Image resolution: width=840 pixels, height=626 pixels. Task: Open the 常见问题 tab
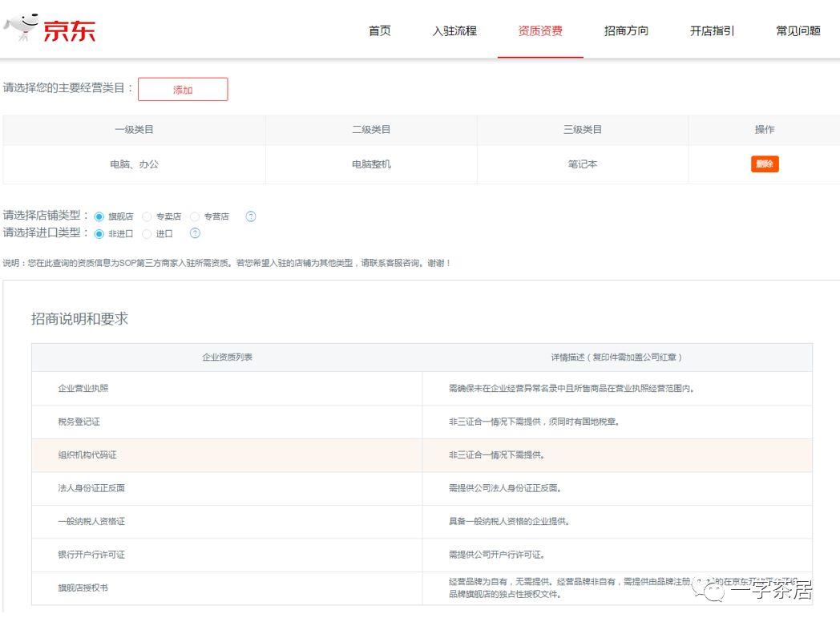click(798, 30)
